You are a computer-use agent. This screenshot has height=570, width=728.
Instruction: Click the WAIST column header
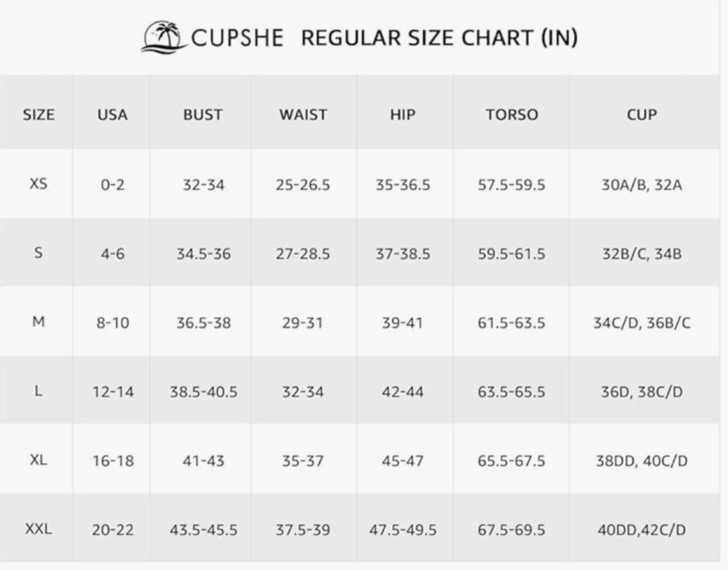click(x=303, y=115)
